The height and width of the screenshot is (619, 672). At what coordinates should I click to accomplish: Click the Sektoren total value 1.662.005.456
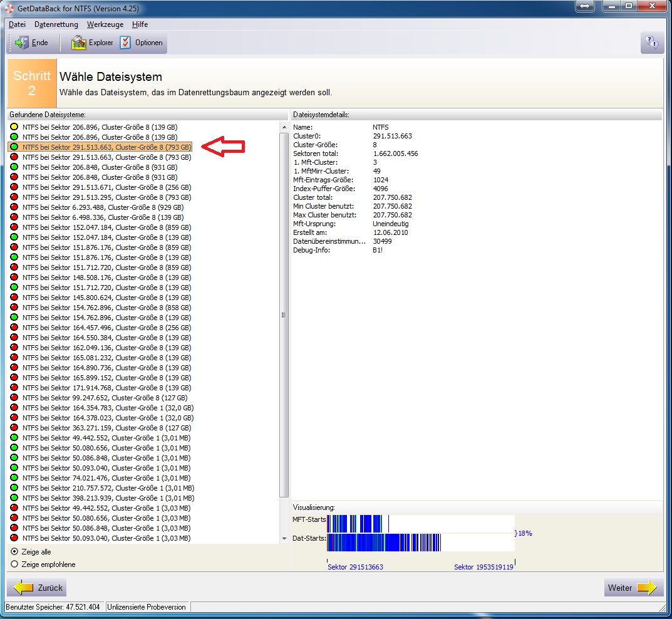tap(395, 153)
